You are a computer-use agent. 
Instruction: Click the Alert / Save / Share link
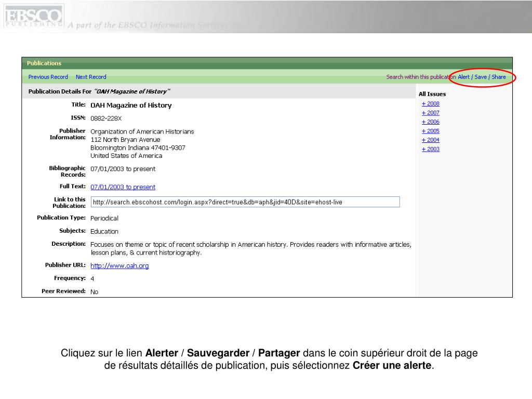point(482,77)
